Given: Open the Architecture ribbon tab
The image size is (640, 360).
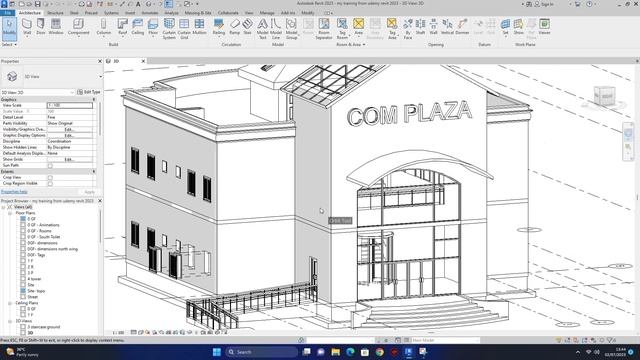Looking at the screenshot, I should (x=30, y=13).
